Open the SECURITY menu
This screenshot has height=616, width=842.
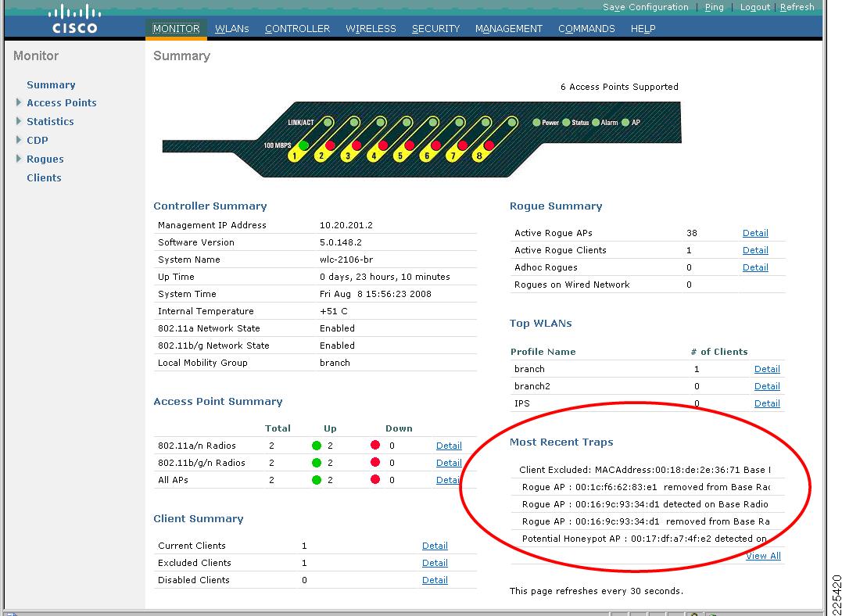coord(436,28)
